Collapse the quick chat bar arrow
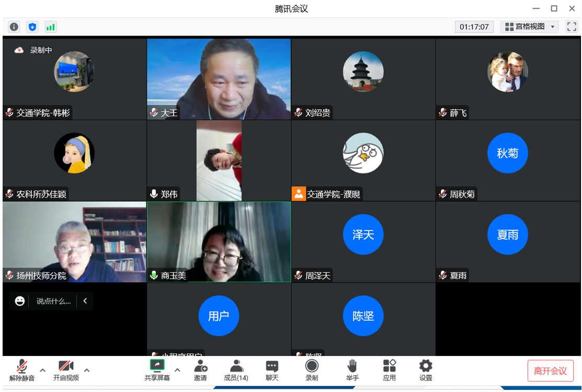This screenshot has height=392, width=582. 85,301
